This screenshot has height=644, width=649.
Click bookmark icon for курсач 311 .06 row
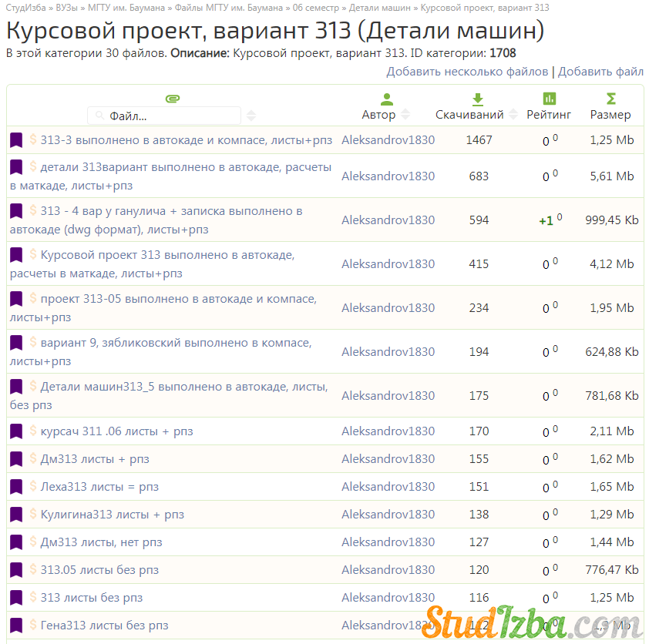16,431
